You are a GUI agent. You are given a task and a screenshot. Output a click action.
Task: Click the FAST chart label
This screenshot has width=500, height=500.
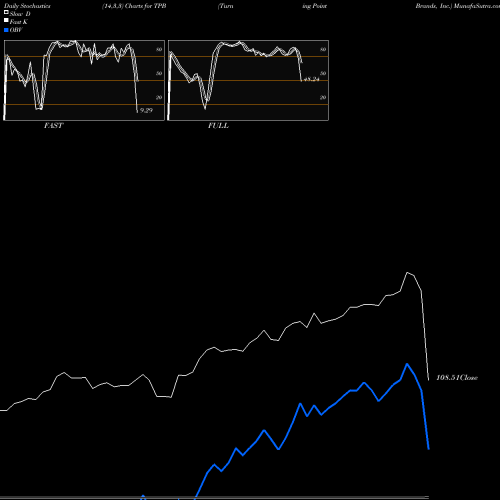53,125
